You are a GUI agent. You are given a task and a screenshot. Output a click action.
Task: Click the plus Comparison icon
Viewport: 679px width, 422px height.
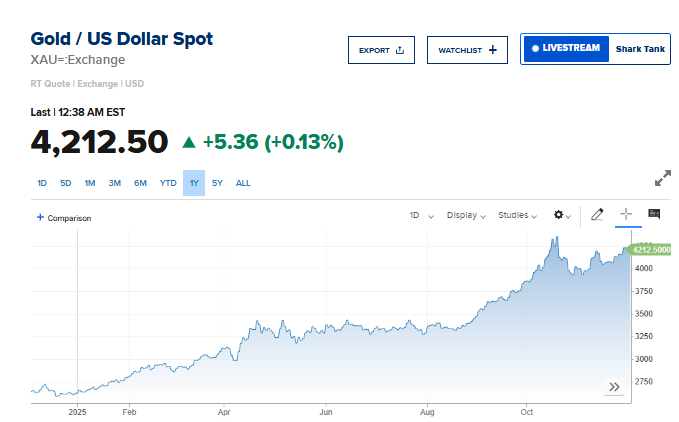click(40, 217)
